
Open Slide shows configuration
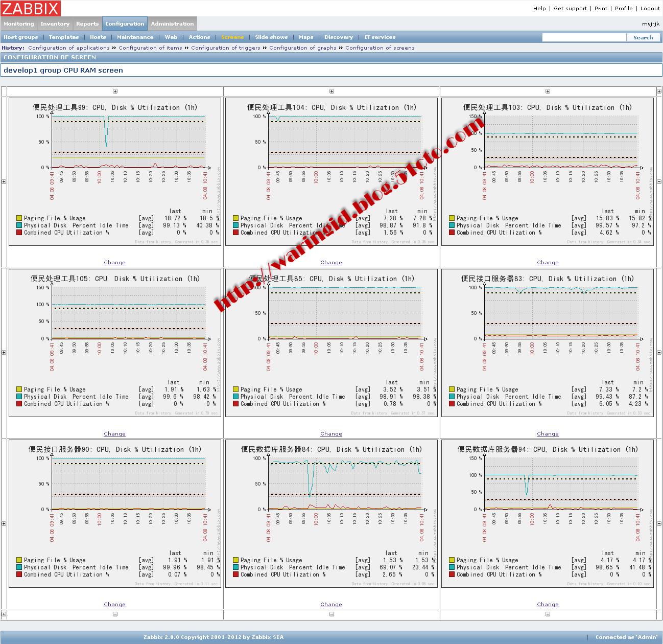(271, 37)
